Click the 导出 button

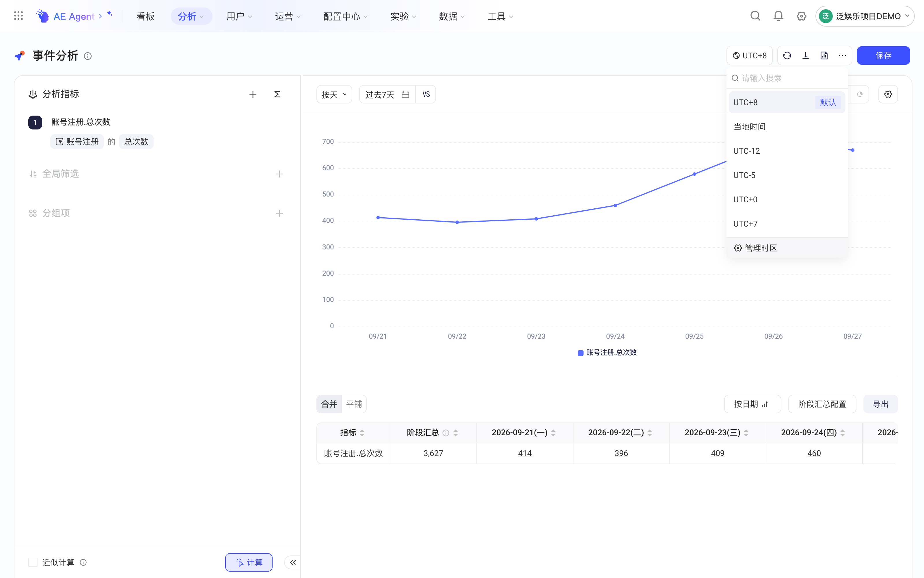[x=880, y=404]
